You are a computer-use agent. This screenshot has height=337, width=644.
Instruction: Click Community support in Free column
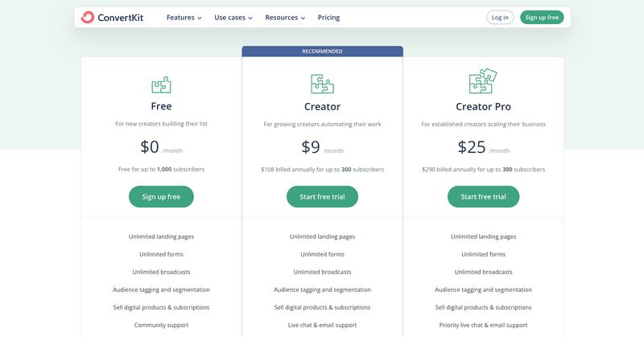(161, 325)
